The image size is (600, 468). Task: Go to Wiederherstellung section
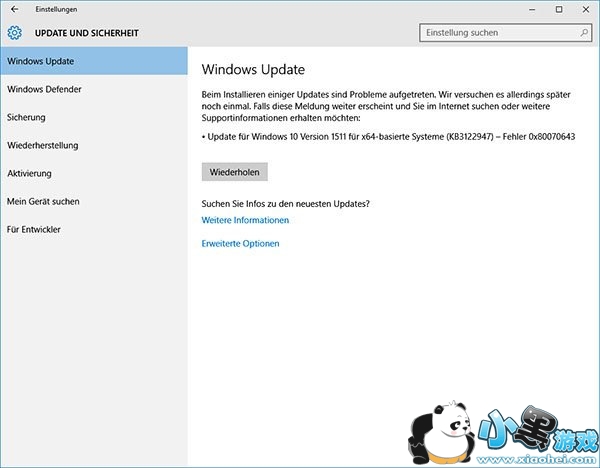coord(94,145)
